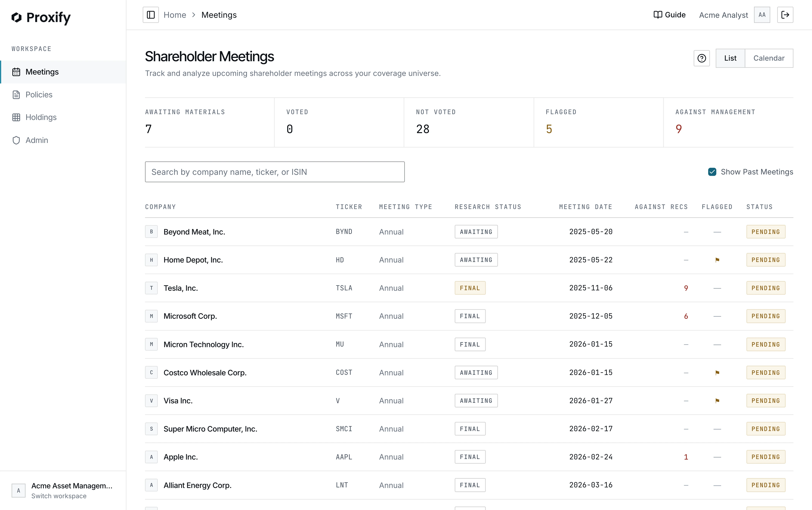Click Switch workspace
Screen dimensions: 812x510
[59, 496]
